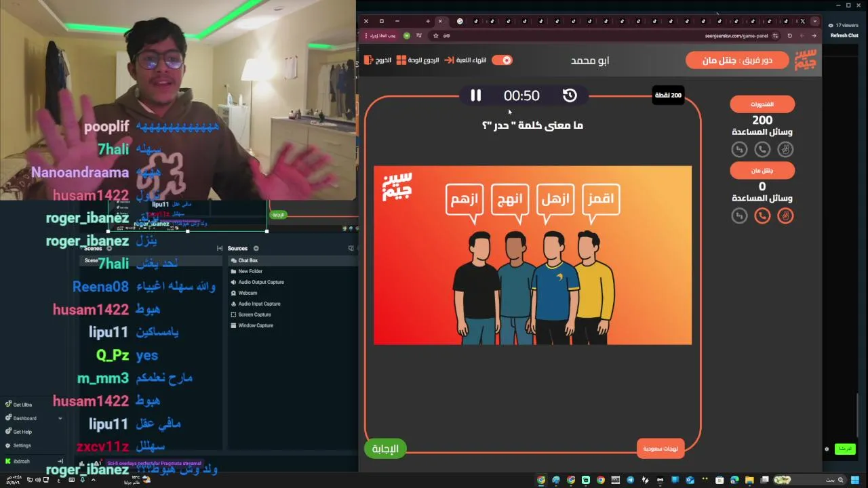Click the 200 نقطة points badge
This screenshot has height=488, width=868.
pos(668,96)
